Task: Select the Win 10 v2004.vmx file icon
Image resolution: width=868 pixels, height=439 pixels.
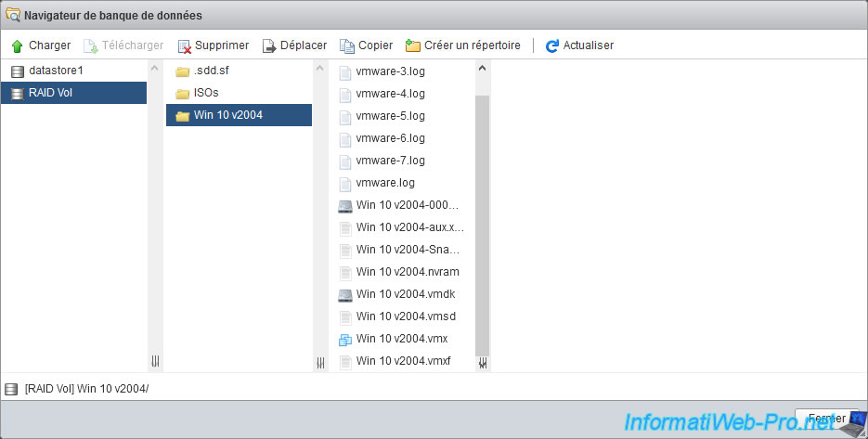Action: 345,339
